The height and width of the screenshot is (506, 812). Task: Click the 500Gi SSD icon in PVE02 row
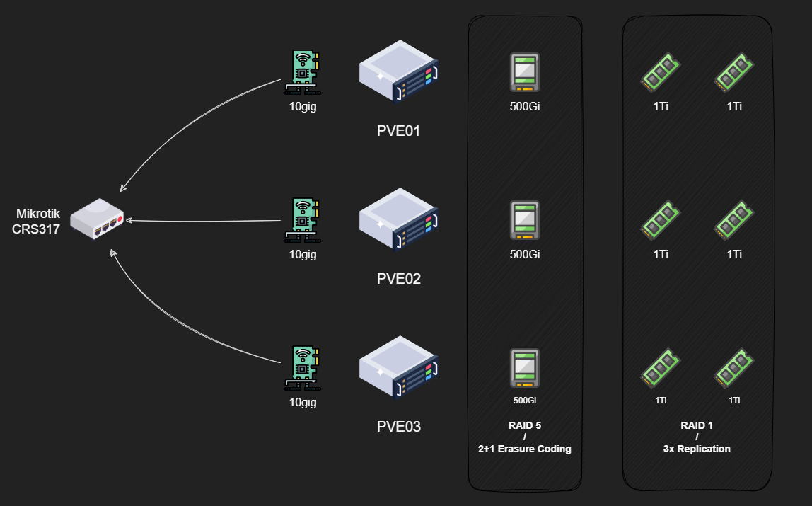tap(525, 219)
